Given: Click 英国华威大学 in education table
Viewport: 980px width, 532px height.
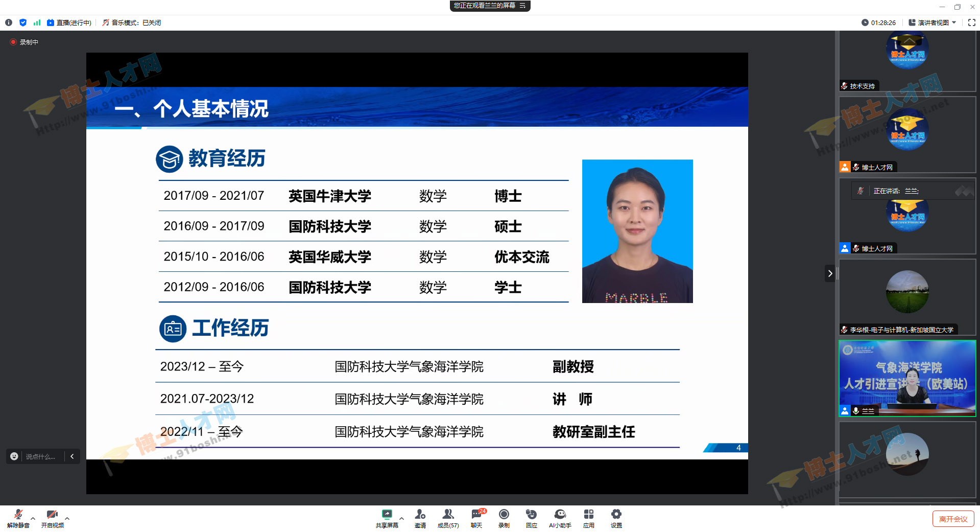Looking at the screenshot, I should [330, 257].
